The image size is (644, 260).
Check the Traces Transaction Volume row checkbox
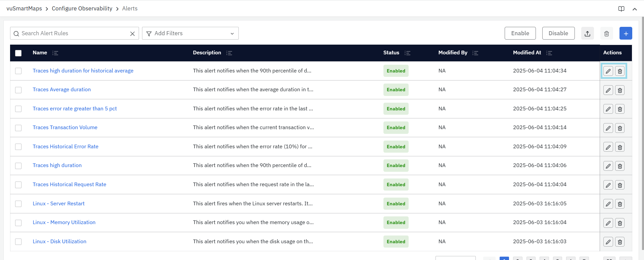[x=18, y=128]
